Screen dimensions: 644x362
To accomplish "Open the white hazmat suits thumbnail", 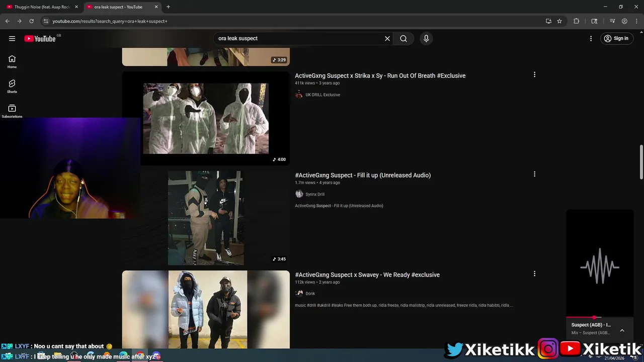I will [x=206, y=118].
